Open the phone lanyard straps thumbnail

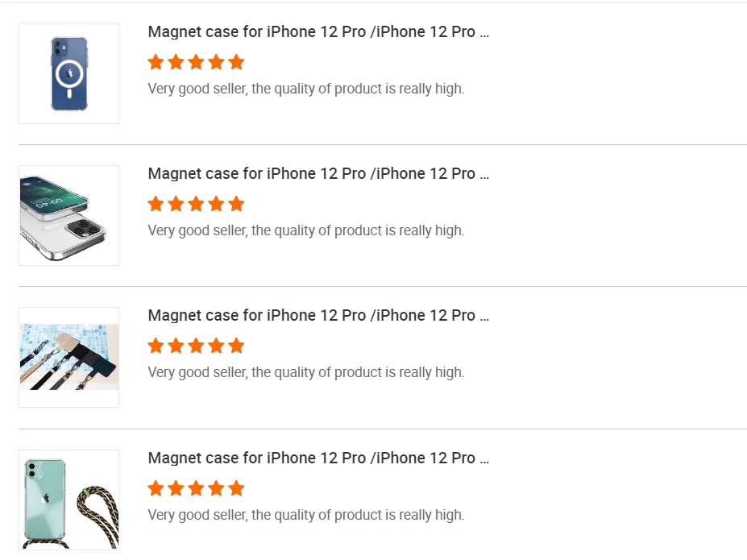coord(68,357)
